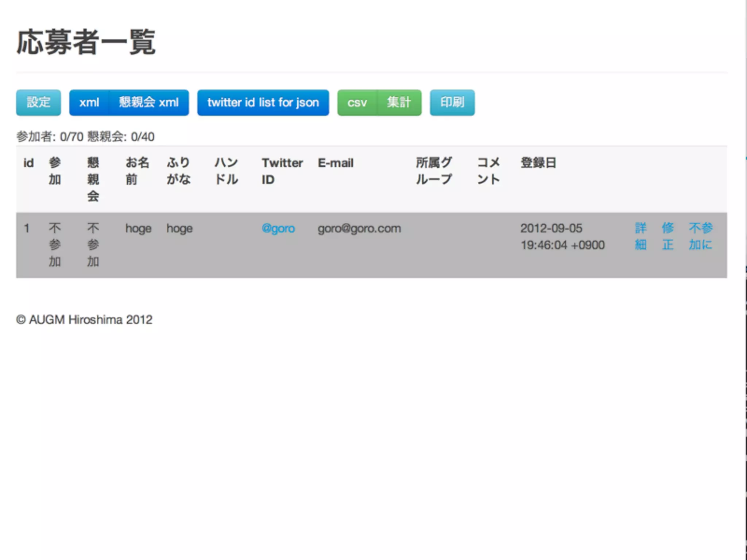Select the goro@goro.com email cell

coord(359,229)
